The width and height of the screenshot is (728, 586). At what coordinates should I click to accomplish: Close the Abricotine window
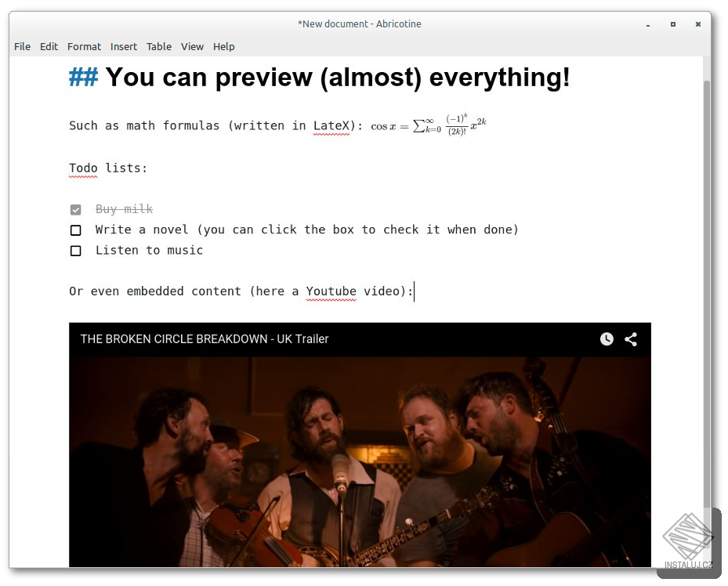[697, 24]
